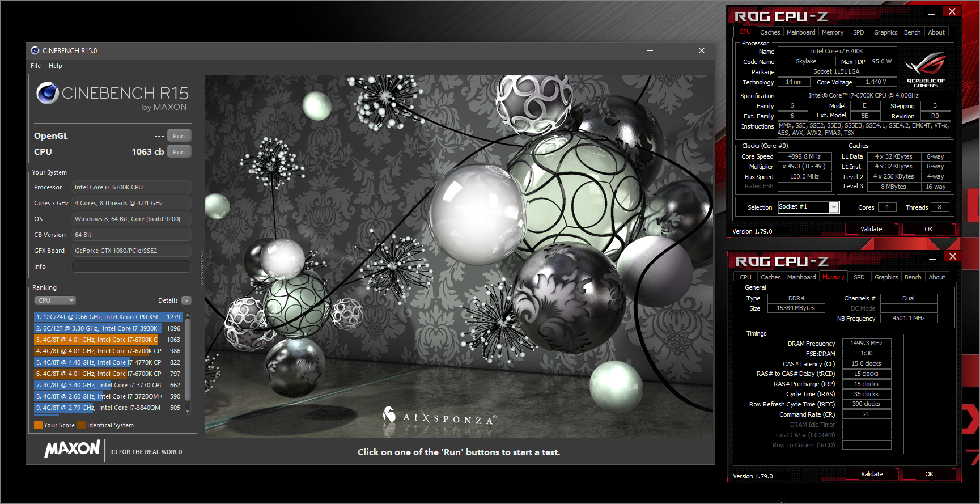Viewport: 980px width, 504px height.
Task: Close the bottom ROG CPU-Z Memory window
Action: [953, 257]
